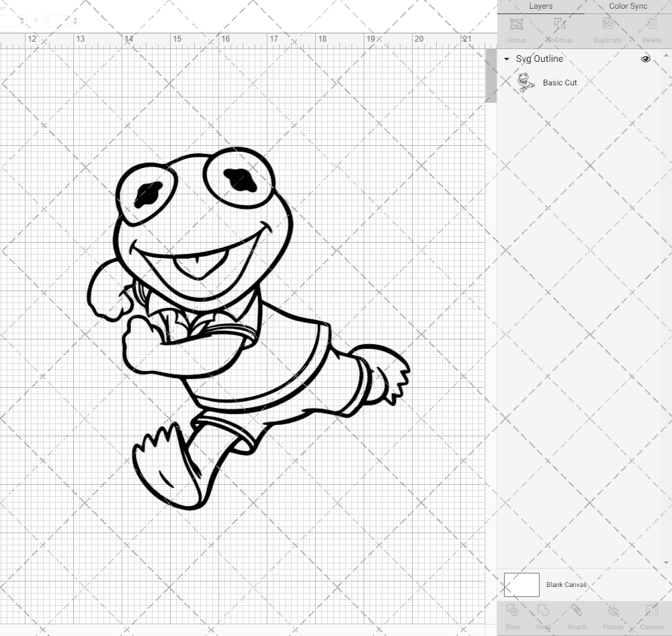Select the Basic Cut layer label
The width and height of the screenshot is (672, 636).
[x=560, y=83]
